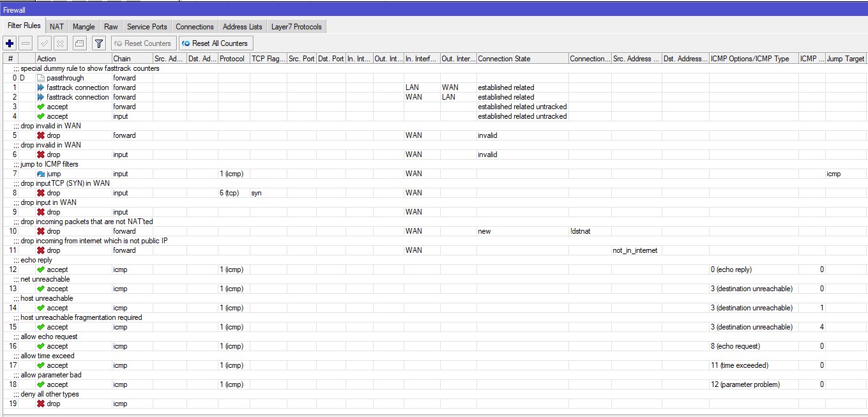Click accept icon of rule 13

coord(41,289)
